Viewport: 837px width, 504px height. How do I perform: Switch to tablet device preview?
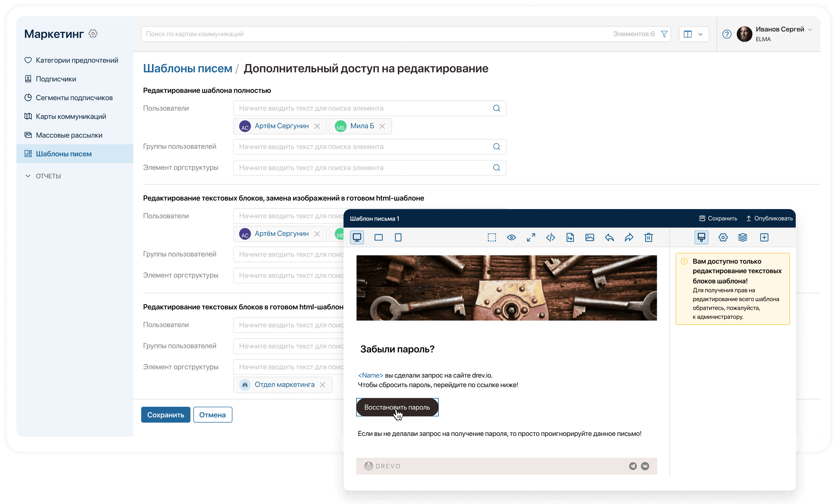(378, 237)
